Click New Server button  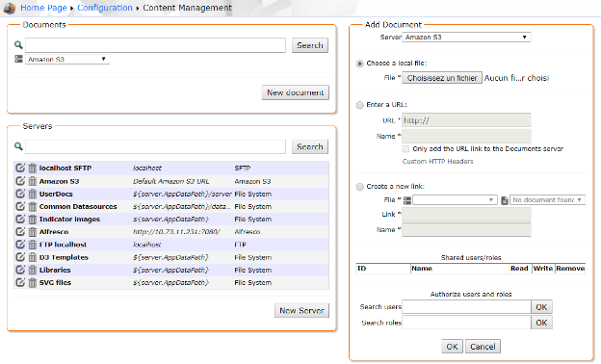click(301, 310)
